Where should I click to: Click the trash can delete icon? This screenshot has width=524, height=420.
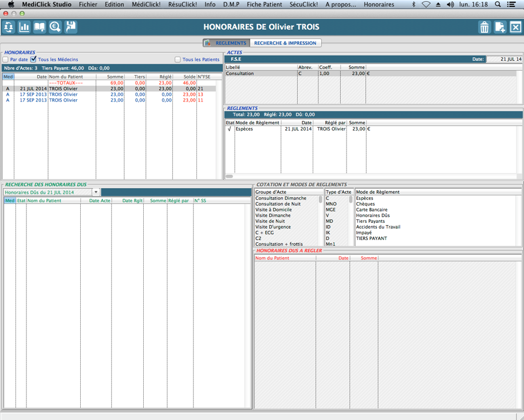tap(484, 28)
